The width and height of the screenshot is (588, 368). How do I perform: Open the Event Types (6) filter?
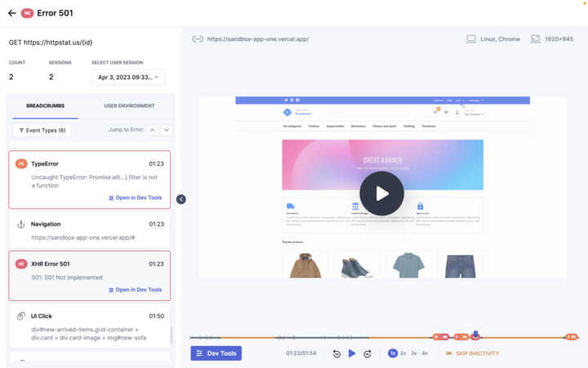[42, 130]
